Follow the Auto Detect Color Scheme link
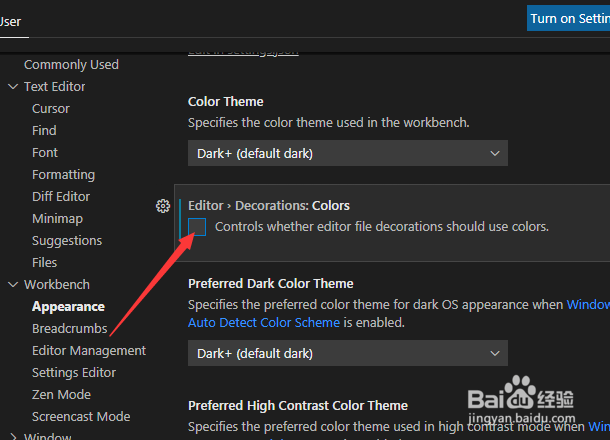The height and width of the screenshot is (440, 610). coord(264,323)
